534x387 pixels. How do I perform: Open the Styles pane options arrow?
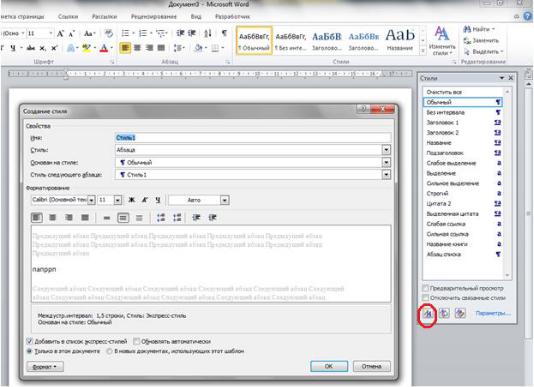point(502,78)
